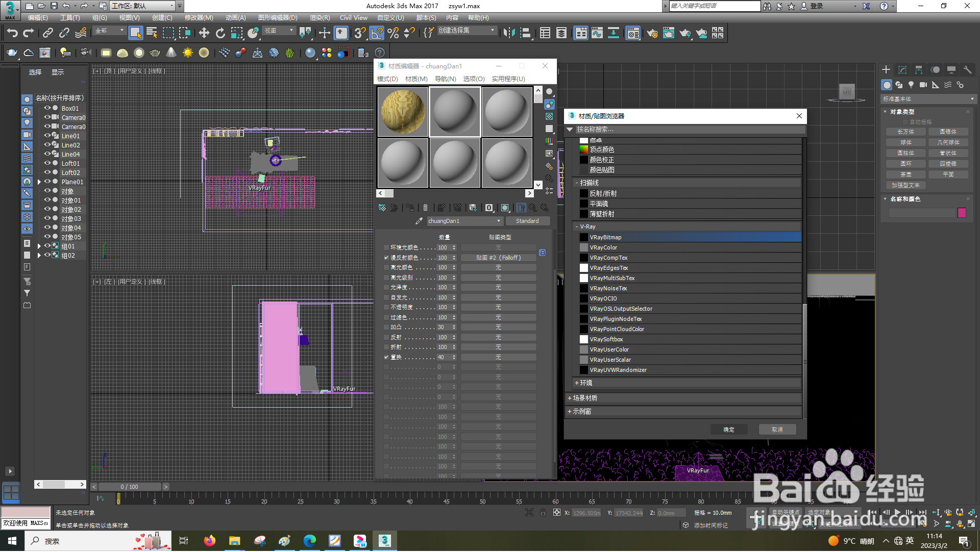Open 导航(N) menu in material editor
Image resolution: width=980 pixels, height=552 pixels.
click(x=445, y=79)
